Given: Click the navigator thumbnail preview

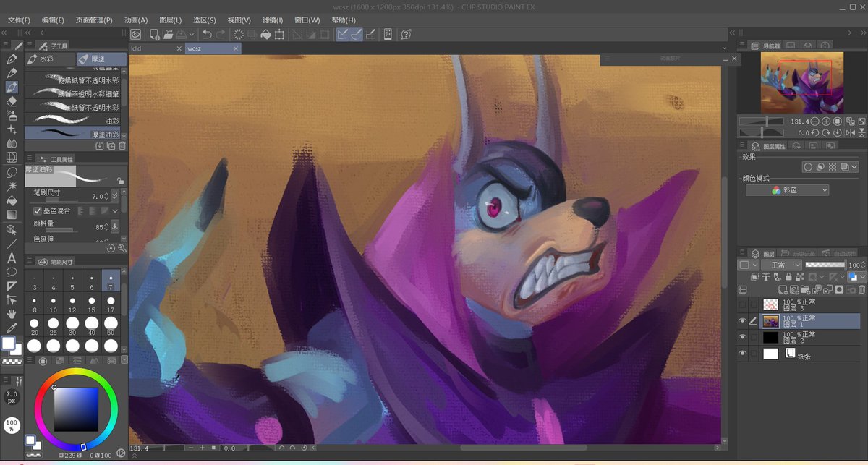Looking at the screenshot, I should tap(801, 82).
